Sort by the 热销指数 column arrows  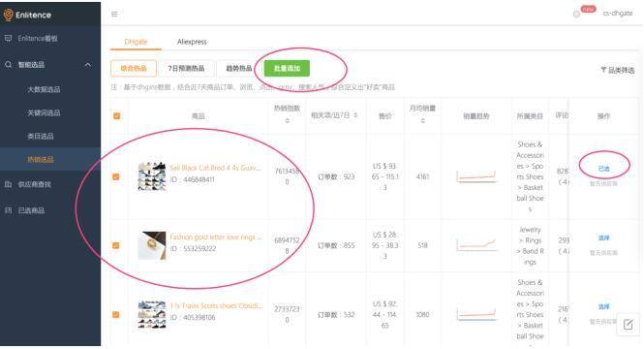click(x=287, y=120)
